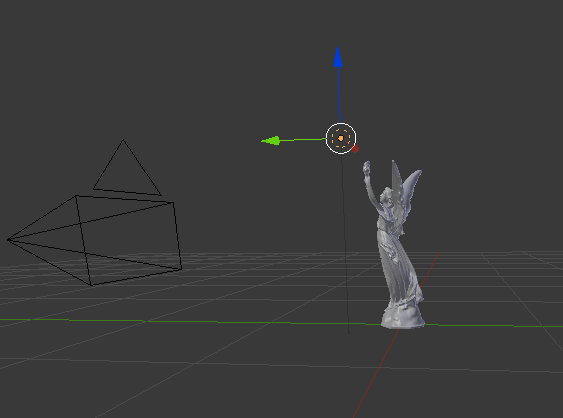Image resolution: width=563 pixels, height=418 pixels.
Task: Click the red X-axis gizmo handle dot
Action: click(x=355, y=149)
